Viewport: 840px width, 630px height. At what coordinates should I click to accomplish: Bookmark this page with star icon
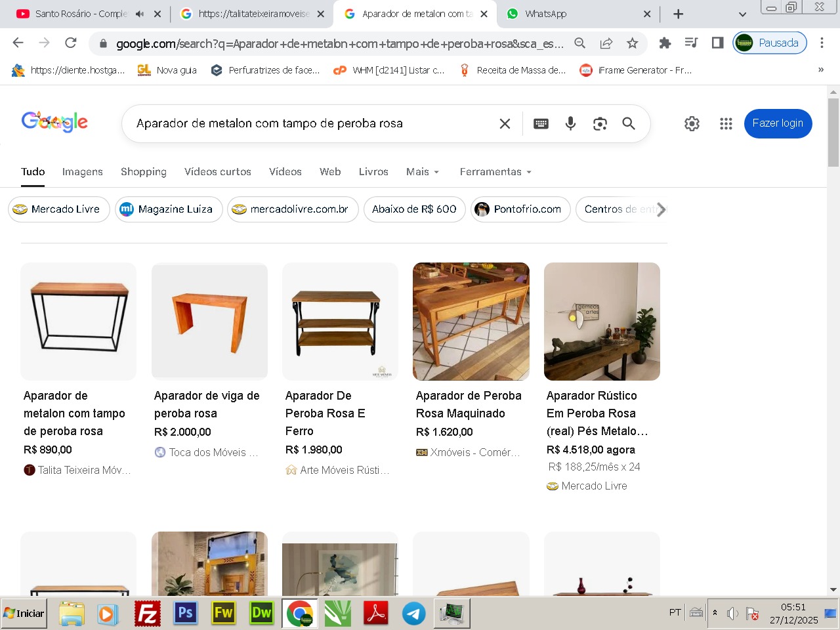coord(632,43)
